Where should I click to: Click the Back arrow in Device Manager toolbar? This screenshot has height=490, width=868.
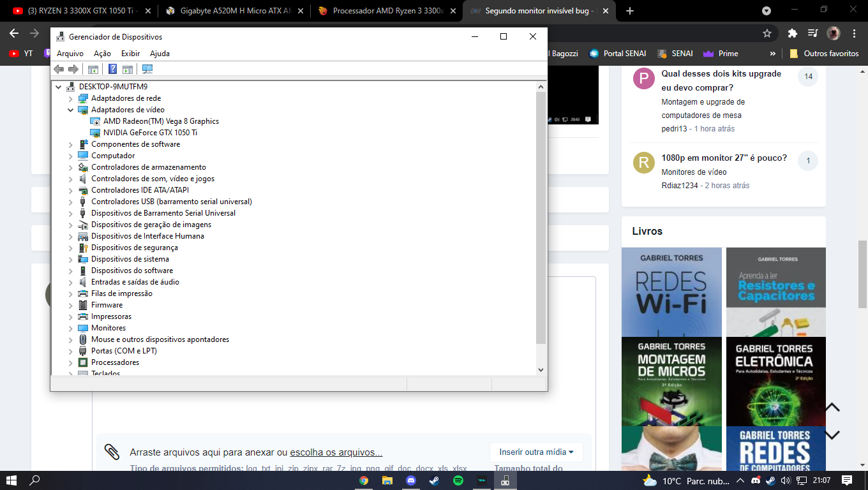pyautogui.click(x=59, y=69)
